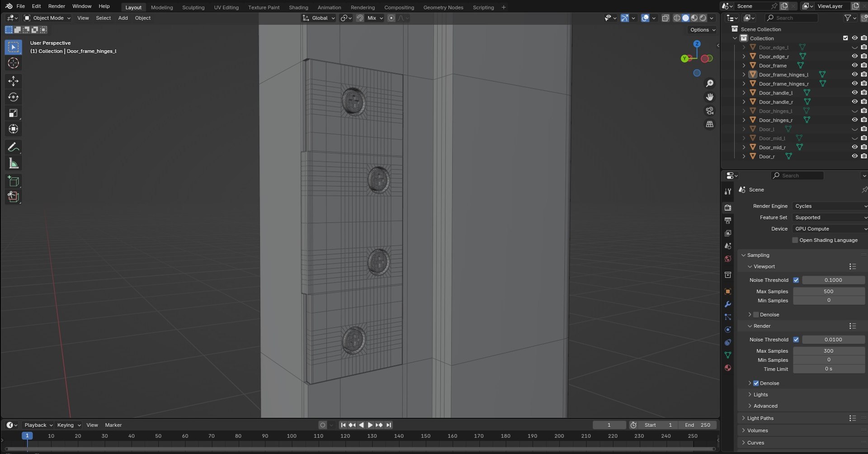Open the Object Mode dropdown
Image resolution: width=868 pixels, height=454 pixels.
pyautogui.click(x=47, y=18)
